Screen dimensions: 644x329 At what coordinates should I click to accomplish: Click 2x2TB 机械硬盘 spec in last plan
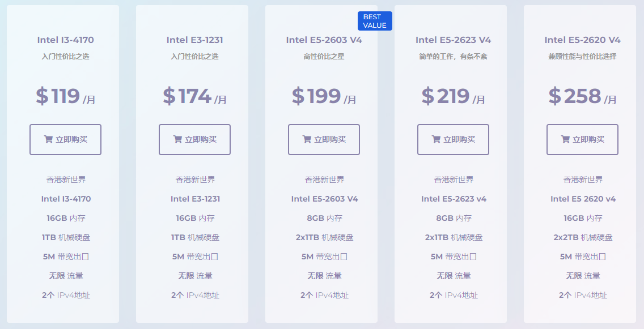click(x=583, y=237)
